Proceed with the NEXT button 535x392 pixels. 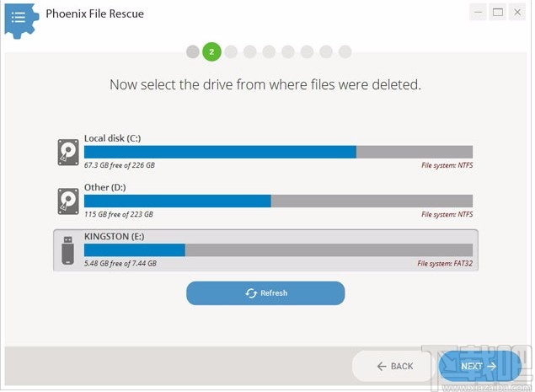[479, 366]
